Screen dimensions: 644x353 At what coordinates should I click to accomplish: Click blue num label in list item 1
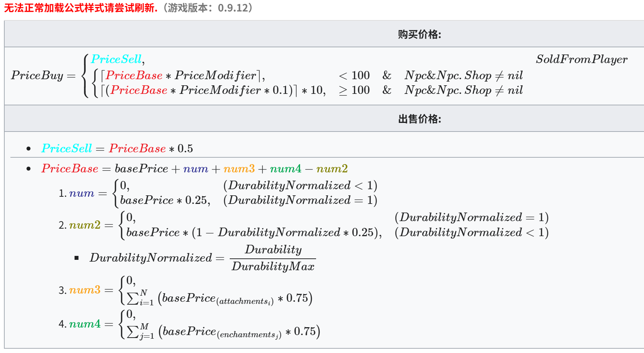81,194
